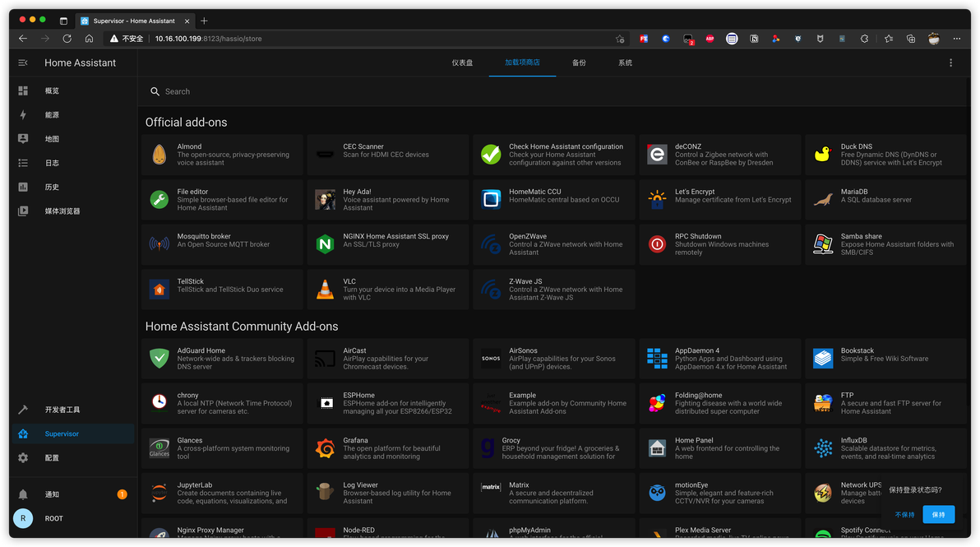Open the motionEye add-on card

click(x=720, y=494)
